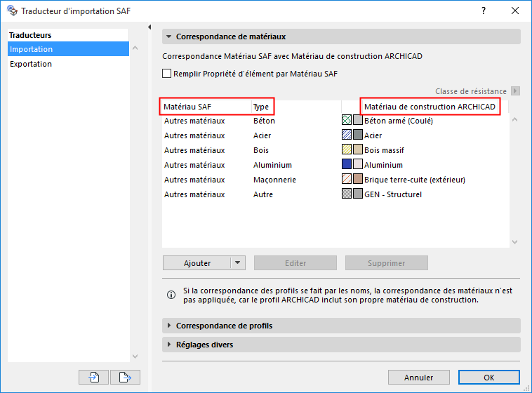Click the materials table scroll down arrow
This screenshot has height=393, width=532.
tap(514, 242)
